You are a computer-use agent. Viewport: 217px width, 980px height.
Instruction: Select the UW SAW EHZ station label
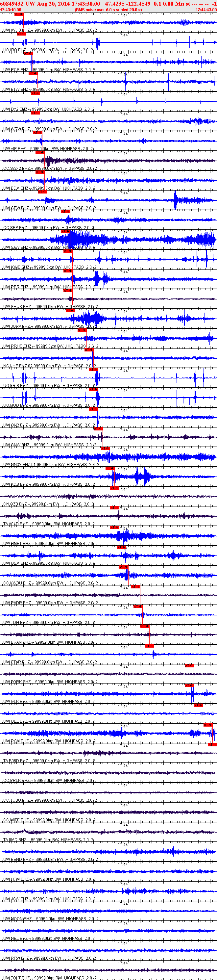(x=16, y=248)
